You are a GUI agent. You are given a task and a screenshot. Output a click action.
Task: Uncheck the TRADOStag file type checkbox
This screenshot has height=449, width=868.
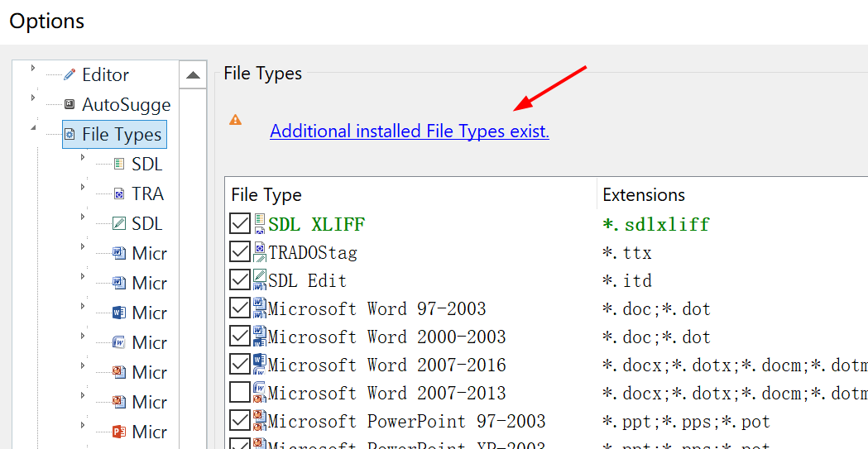pyautogui.click(x=240, y=252)
